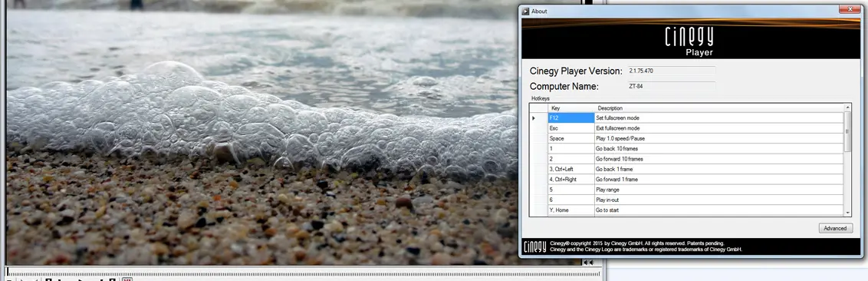The height and width of the screenshot is (281, 868).
Task: Click the Description column header
Action: (x=718, y=108)
